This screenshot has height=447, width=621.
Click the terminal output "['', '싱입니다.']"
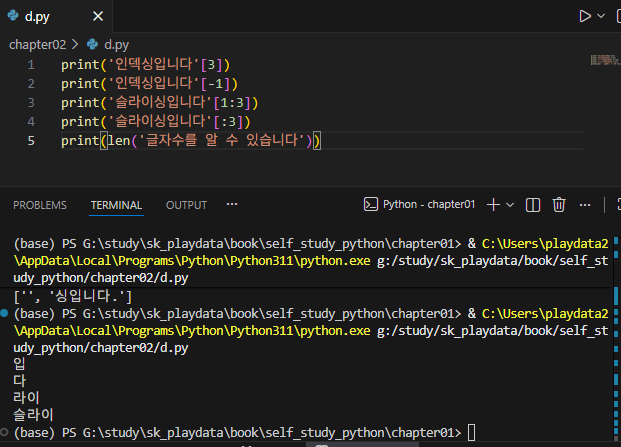point(72,296)
